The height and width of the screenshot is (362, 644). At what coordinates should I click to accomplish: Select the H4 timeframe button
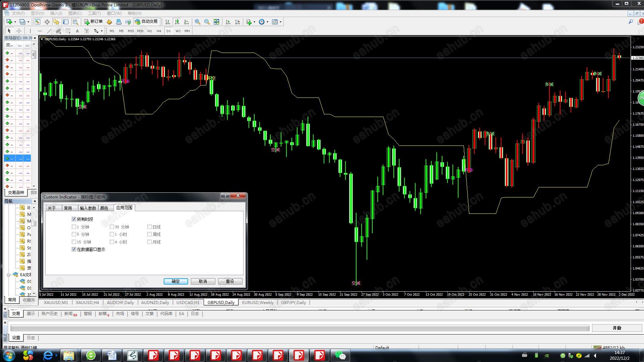[159, 31]
